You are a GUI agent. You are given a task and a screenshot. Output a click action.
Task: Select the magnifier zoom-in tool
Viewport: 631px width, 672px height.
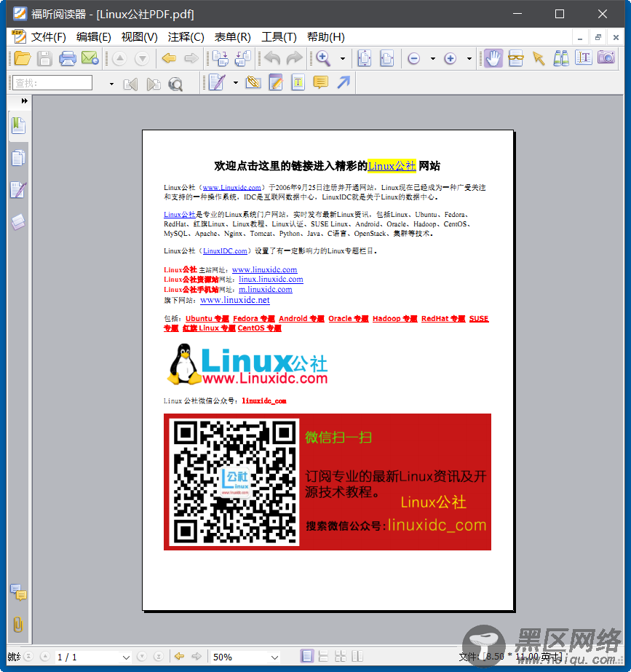point(323,58)
